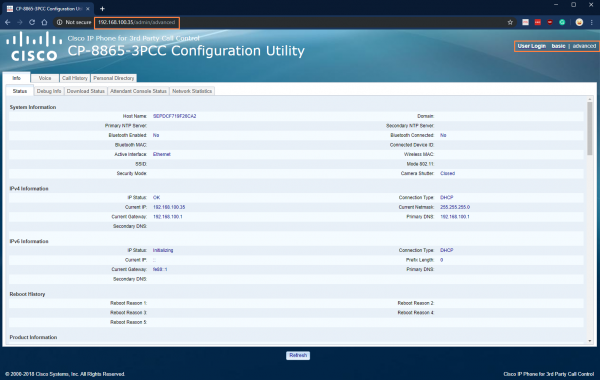Bookmark this page with the star icon
The width and height of the screenshot is (600, 380).
(510, 22)
